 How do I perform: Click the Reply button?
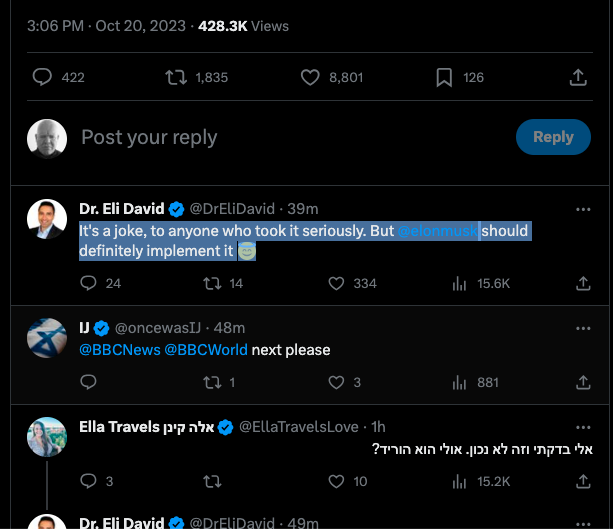(x=553, y=137)
